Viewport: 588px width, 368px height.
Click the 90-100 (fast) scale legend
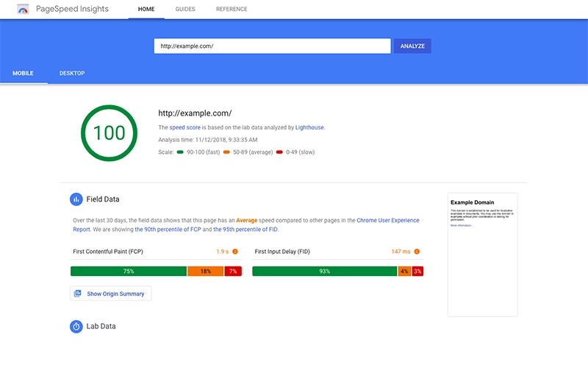tap(198, 152)
